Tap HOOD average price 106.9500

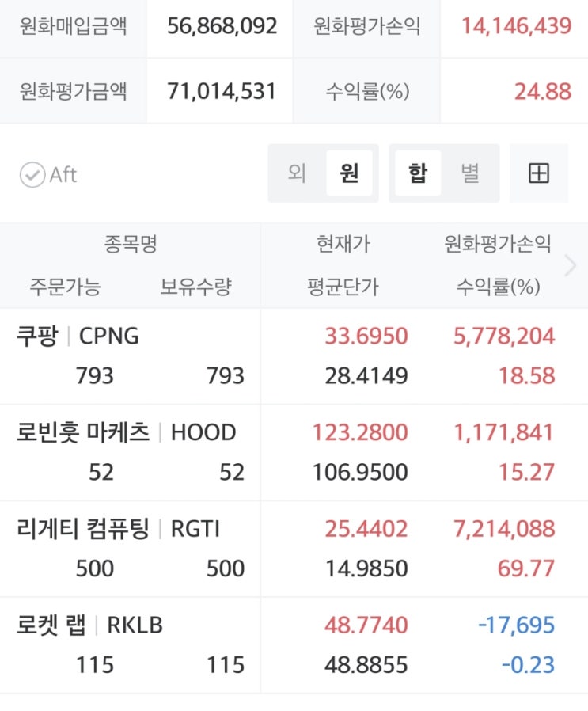coord(360,472)
